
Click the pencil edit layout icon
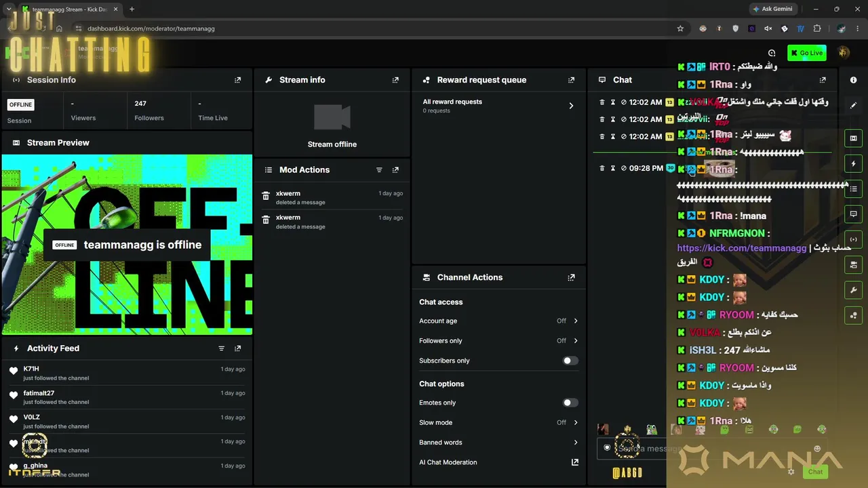853,106
